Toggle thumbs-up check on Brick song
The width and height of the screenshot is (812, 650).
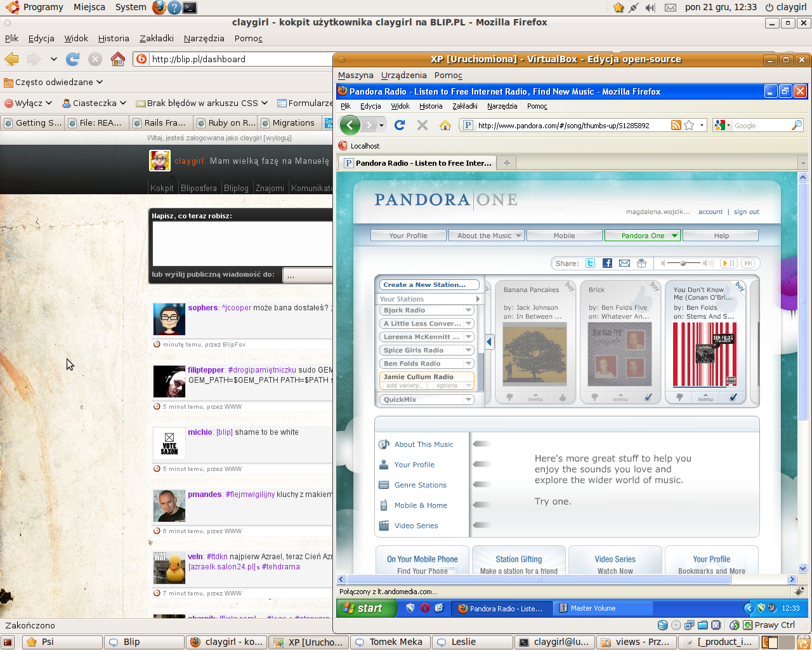[648, 397]
